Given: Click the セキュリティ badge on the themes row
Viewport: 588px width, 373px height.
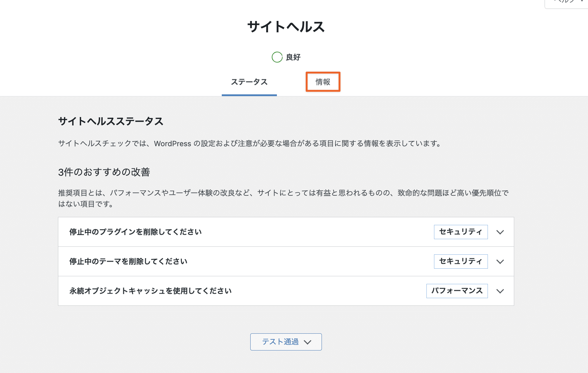Looking at the screenshot, I should pos(461,261).
